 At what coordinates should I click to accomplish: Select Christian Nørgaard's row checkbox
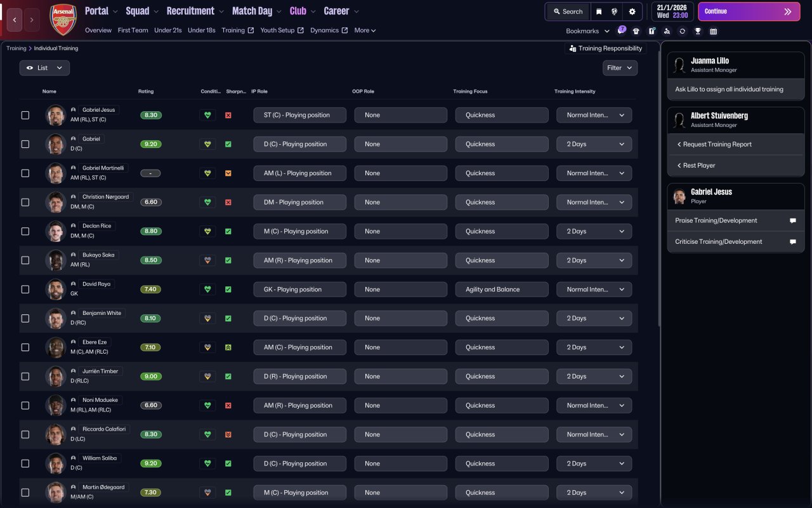pyautogui.click(x=25, y=203)
